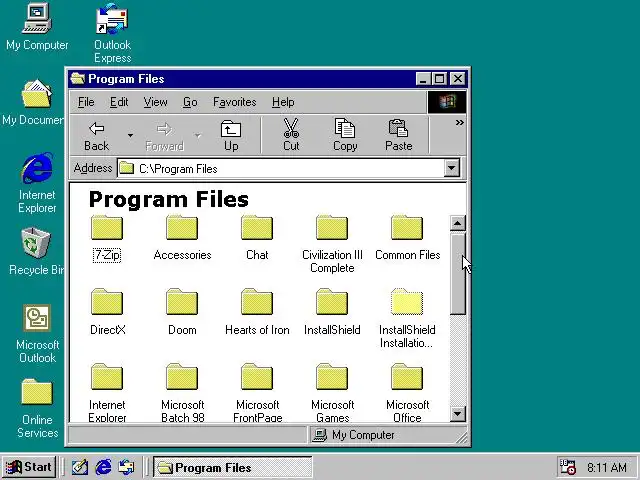Select Microsoft Outlook desktop icon
Viewport: 640px width, 480px height.
pos(37,334)
